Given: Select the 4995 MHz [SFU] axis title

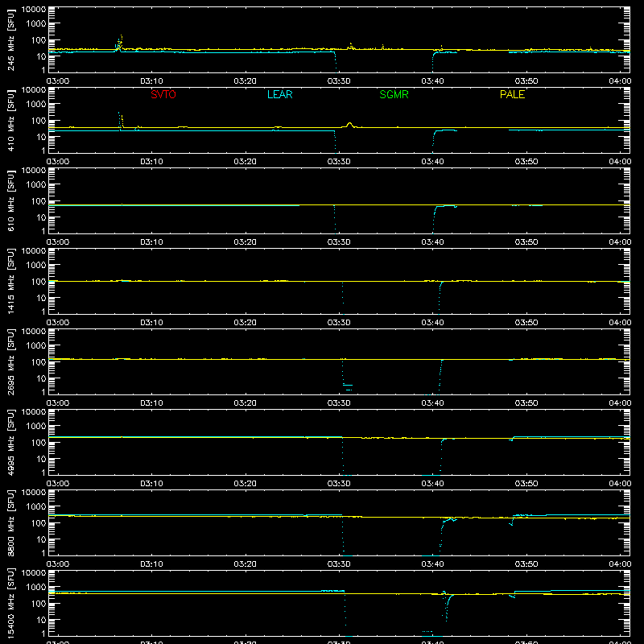Looking at the screenshot, I should pos(10,442).
